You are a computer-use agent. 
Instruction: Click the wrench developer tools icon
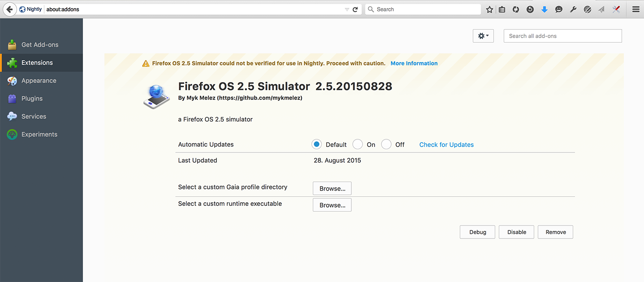click(x=573, y=9)
